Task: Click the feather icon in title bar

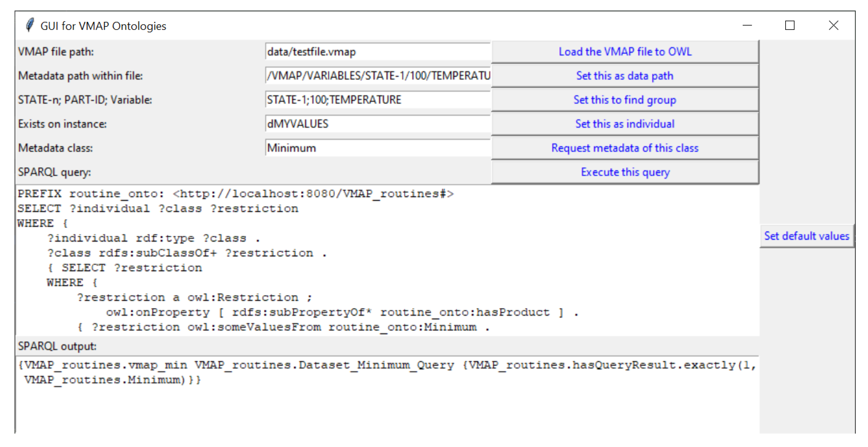Action: [x=30, y=25]
